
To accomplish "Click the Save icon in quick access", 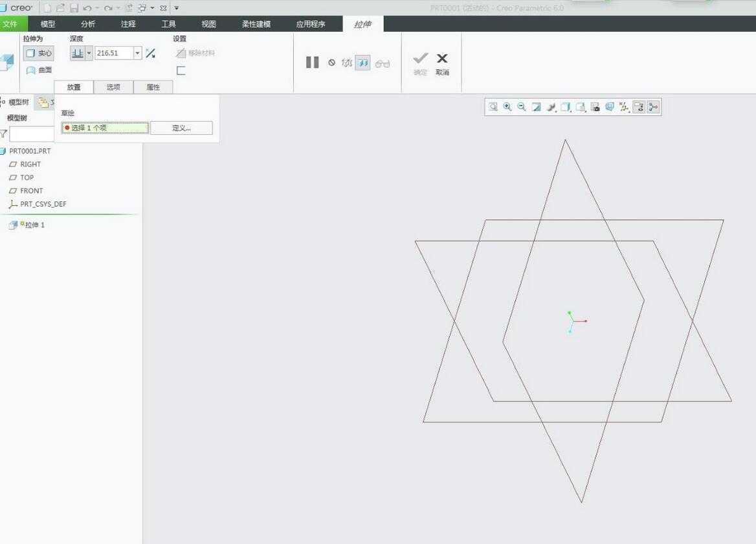I will click(x=74, y=8).
